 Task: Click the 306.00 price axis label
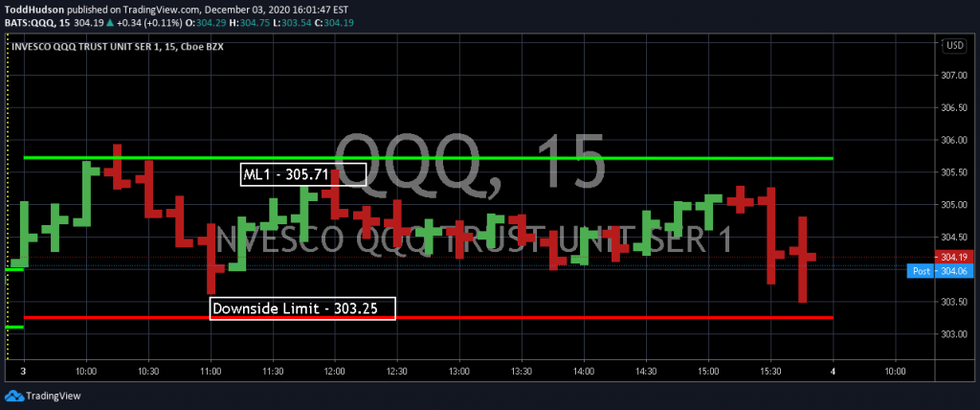(954, 140)
